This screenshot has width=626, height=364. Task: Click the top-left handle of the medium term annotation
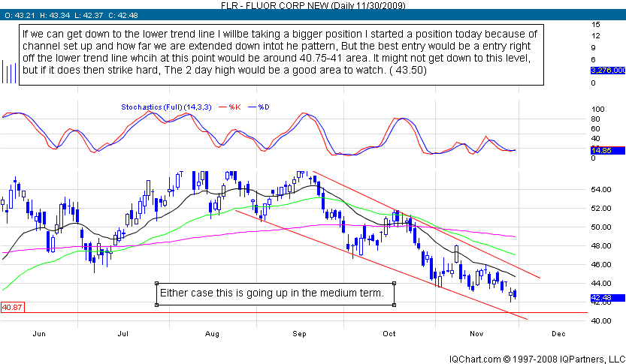coord(156,283)
